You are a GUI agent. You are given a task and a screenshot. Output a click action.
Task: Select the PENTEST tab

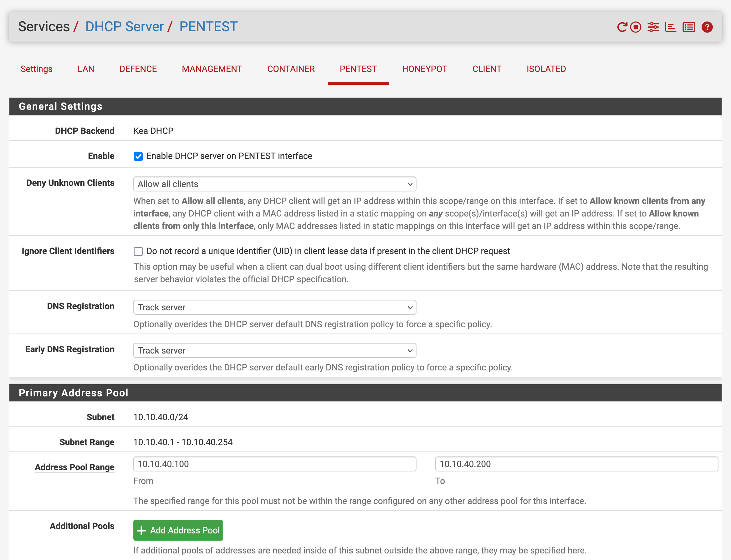[358, 69]
